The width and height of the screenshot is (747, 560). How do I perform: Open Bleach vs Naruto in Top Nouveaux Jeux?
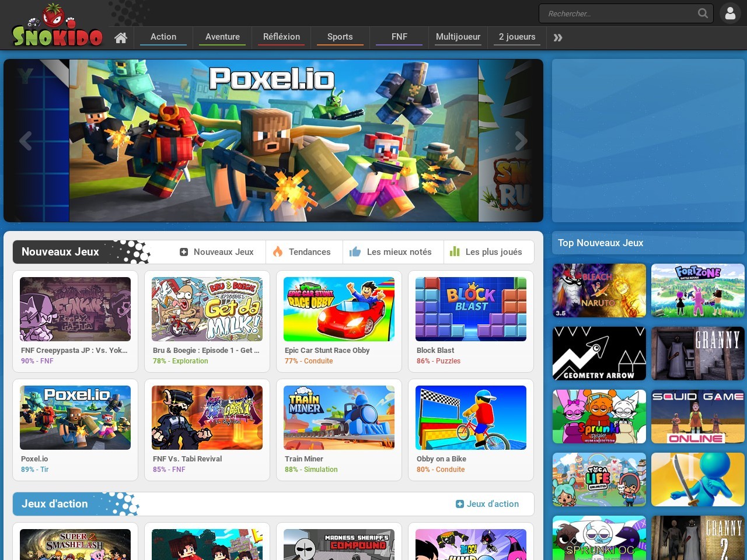click(599, 290)
